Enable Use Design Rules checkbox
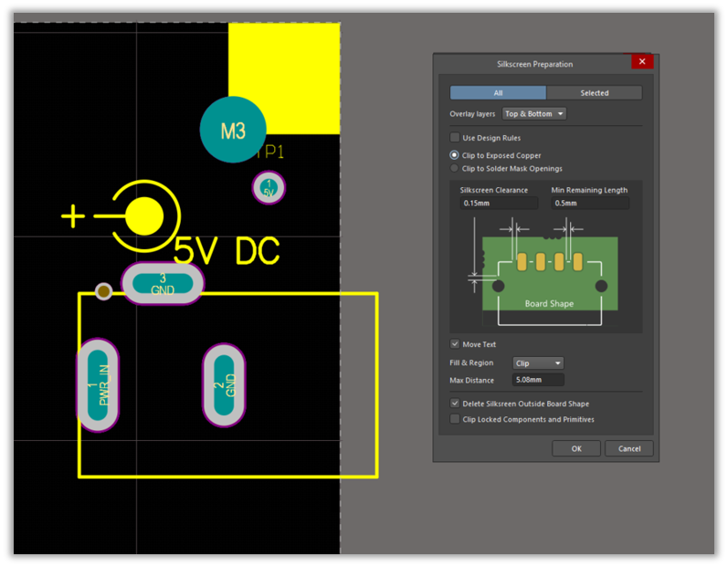 455,138
